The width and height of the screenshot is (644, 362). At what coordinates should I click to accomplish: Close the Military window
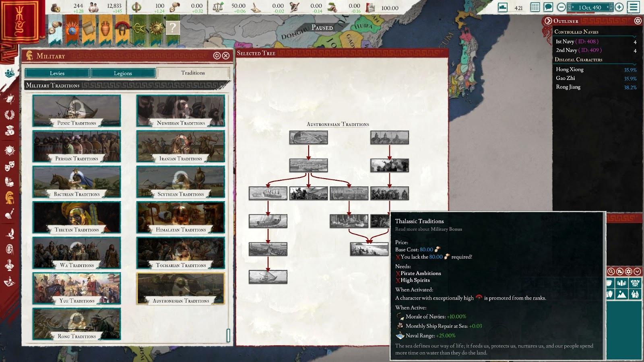point(226,56)
